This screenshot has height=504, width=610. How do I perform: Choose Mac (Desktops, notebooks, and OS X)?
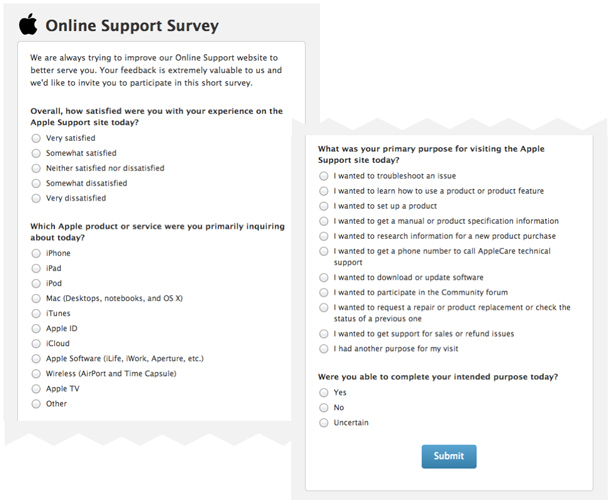[x=36, y=299]
